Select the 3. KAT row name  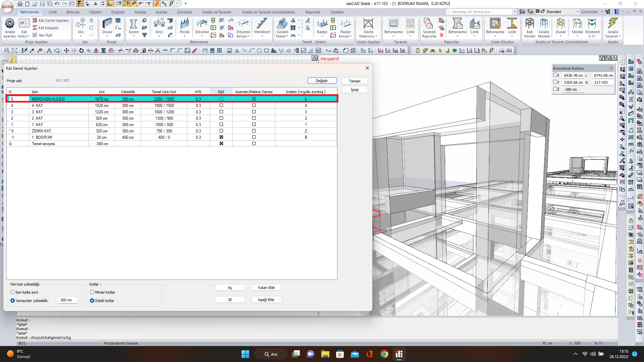point(37,112)
